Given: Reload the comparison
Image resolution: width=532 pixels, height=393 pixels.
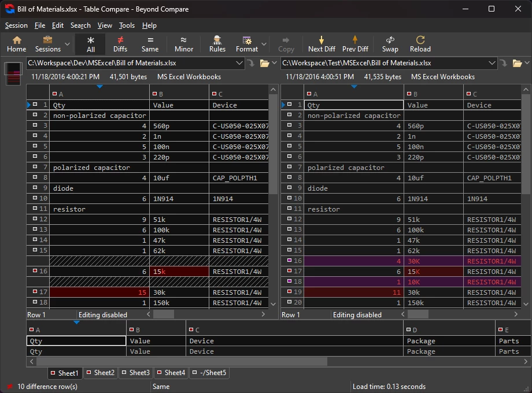Looking at the screenshot, I should (420, 44).
